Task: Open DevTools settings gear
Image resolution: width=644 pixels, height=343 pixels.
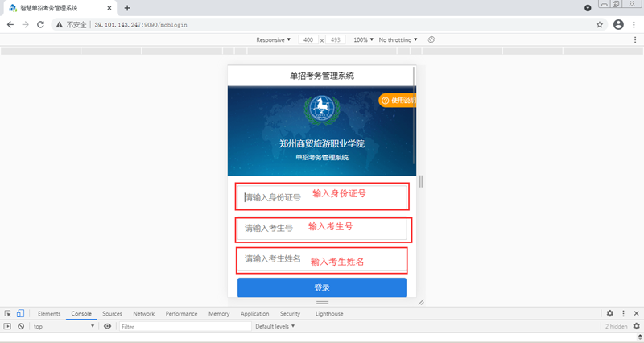Action: [x=609, y=313]
